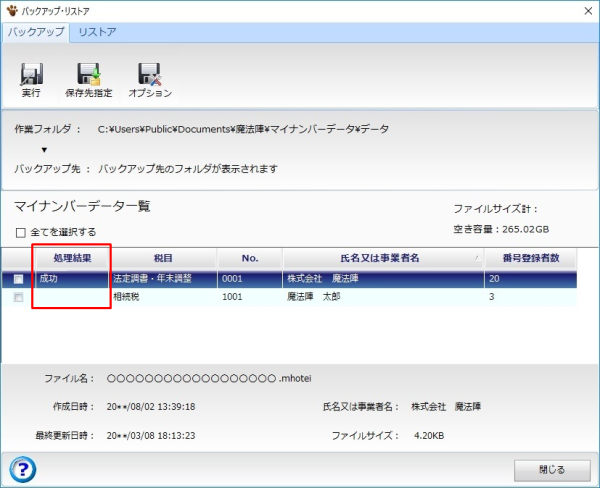Screen dimensions: 600x488
Task: Tick the checkbox for the 相続税 row
Action: tap(19, 297)
